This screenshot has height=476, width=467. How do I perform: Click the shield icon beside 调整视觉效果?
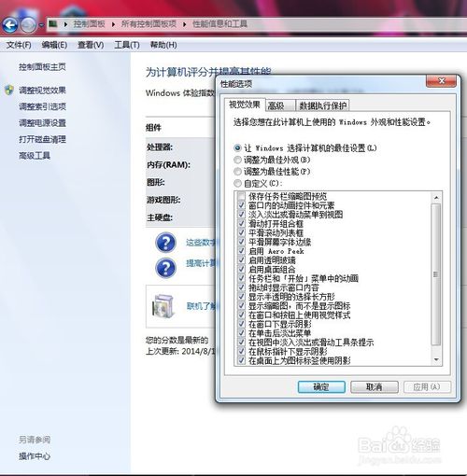tap(9, 91)
